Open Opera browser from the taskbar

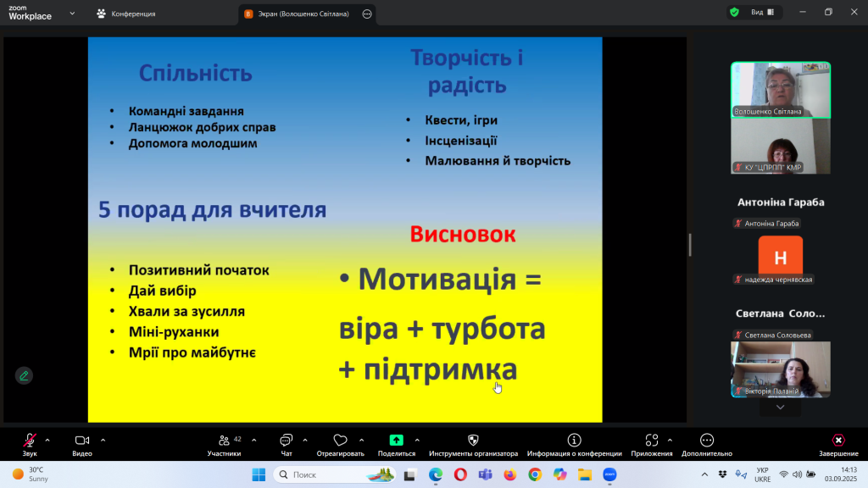(459, 474)
